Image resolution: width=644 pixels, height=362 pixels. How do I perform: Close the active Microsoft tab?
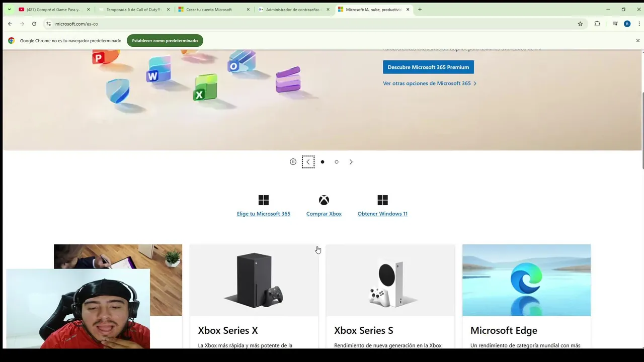pos(408,10)
